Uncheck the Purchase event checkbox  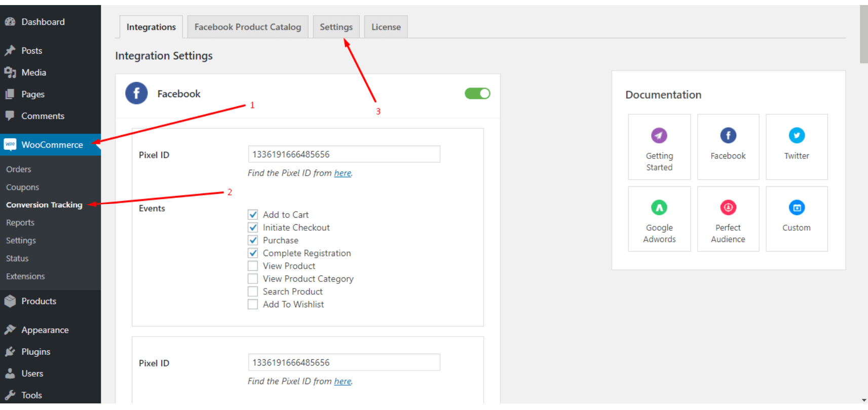(253, 240)
